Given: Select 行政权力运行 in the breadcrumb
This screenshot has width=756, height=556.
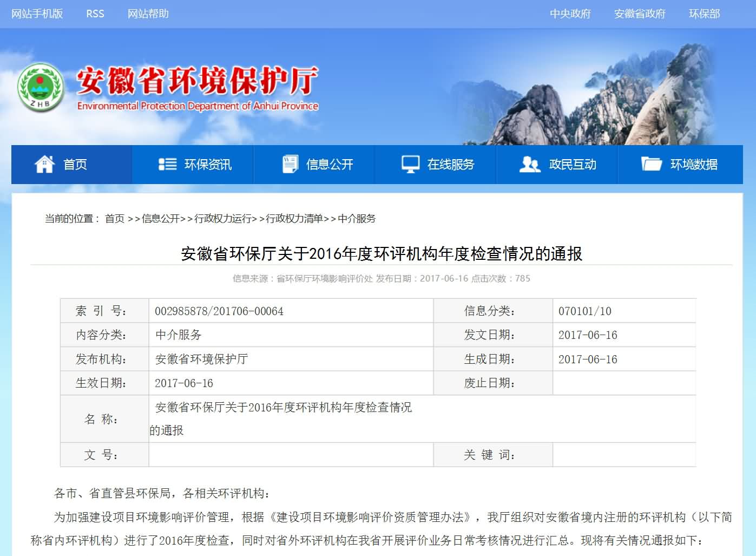Looking at the screenshot, I should click(222, 219).
